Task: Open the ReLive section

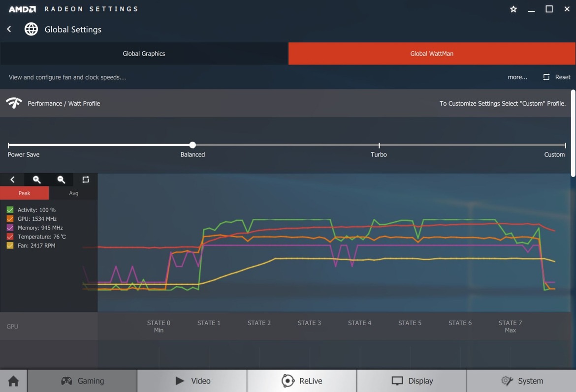Action: coord(302,381)
